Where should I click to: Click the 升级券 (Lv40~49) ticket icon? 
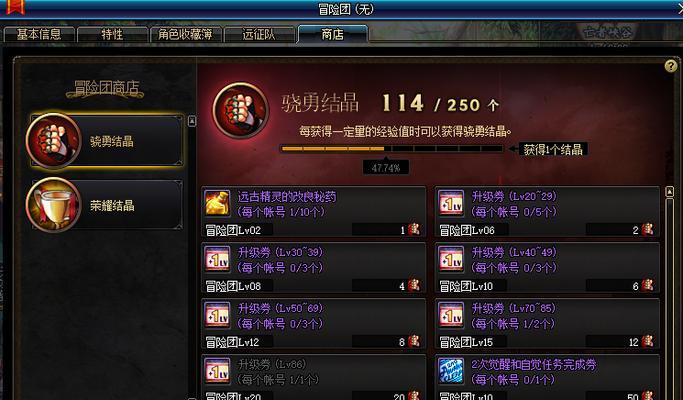click(451, 258)
